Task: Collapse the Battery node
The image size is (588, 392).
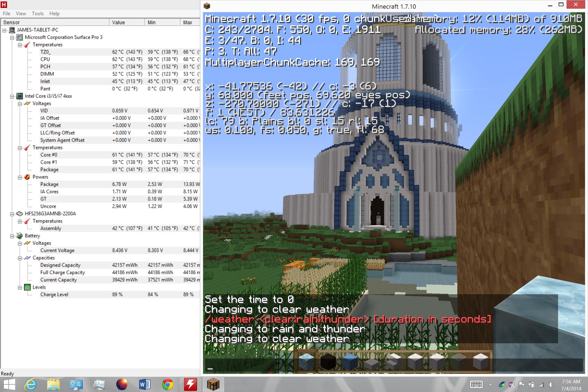Action: [x=12, y=236]
